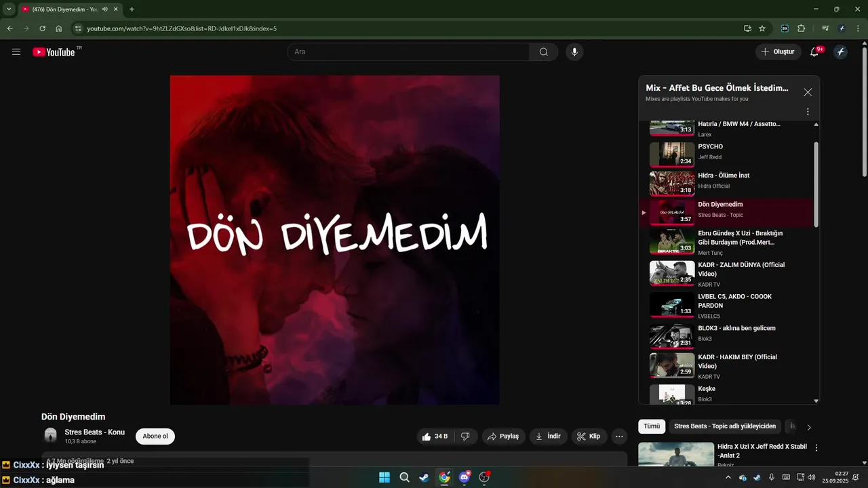The width and height of the screenshot is (868, 488).
Task: Start voice search with the microphone icon
Action: (x=574, y=52)
